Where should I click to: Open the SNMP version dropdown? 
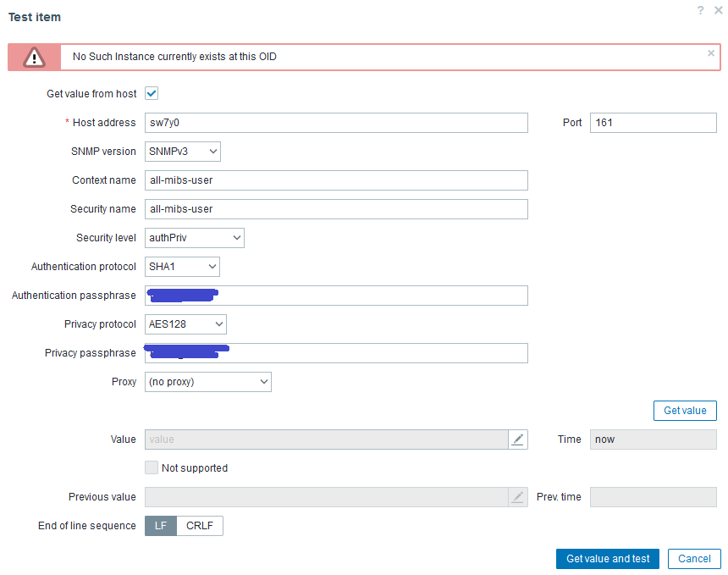click(x=183, y=152)
